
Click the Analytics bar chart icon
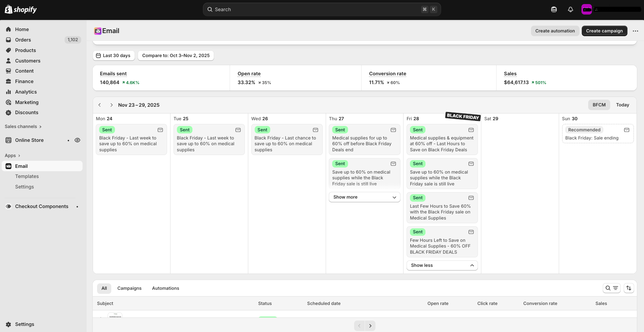tap(8, 92)
